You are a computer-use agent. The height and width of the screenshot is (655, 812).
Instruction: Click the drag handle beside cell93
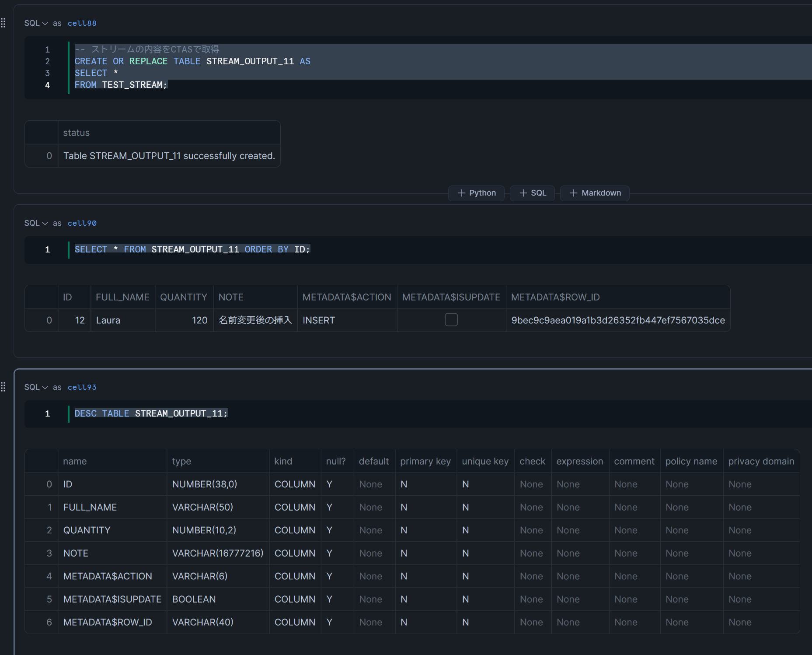pos(3,387)
